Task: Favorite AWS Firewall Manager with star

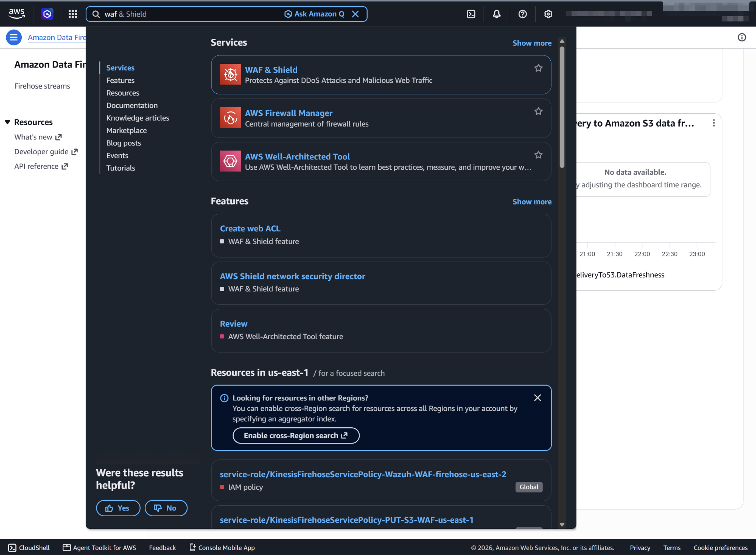Action: (x=538, y=111)
